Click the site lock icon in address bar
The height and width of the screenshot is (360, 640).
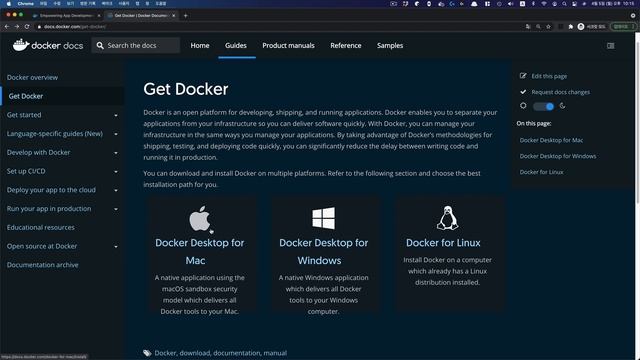coord(40,27)
